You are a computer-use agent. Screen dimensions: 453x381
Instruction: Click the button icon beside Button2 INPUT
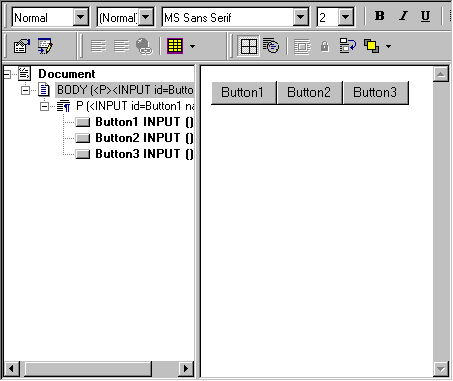coord(82,138)
